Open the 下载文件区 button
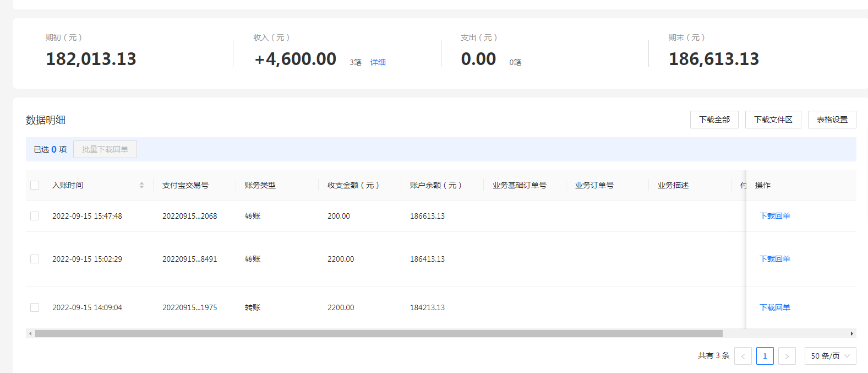This screenshot has height=373, width=868. click(773, 120)
